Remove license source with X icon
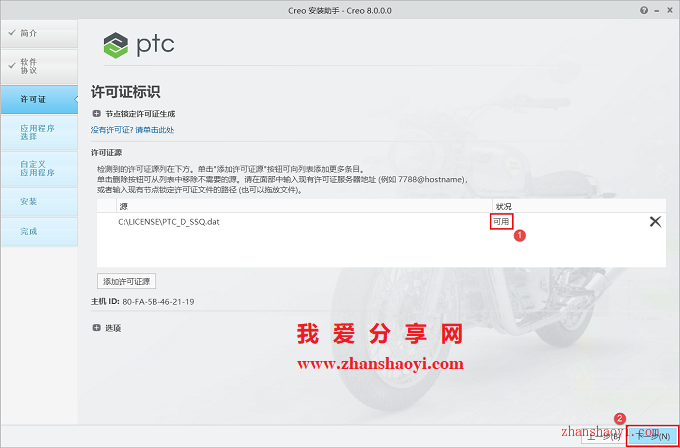 (655, 222)
